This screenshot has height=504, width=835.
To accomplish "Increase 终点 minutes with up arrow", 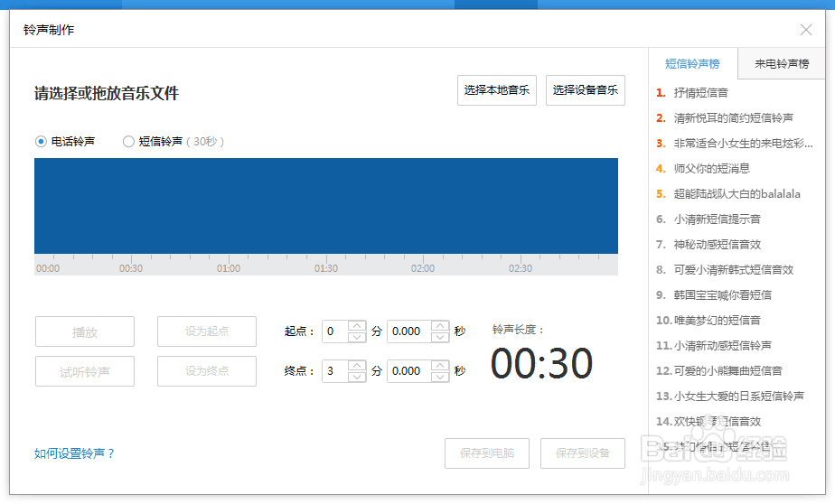I will pyautogui.click(x=357, y=366).
